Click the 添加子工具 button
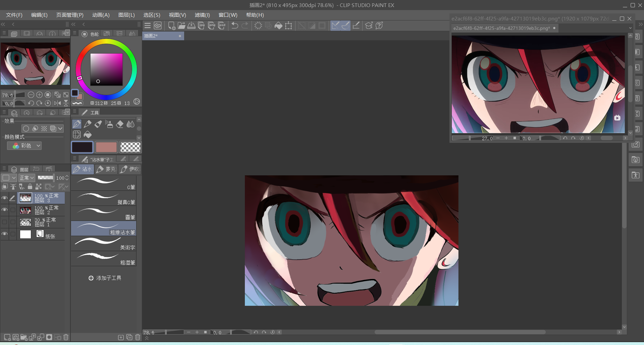This screenshot has width=644, height=345. click(105, 278)
